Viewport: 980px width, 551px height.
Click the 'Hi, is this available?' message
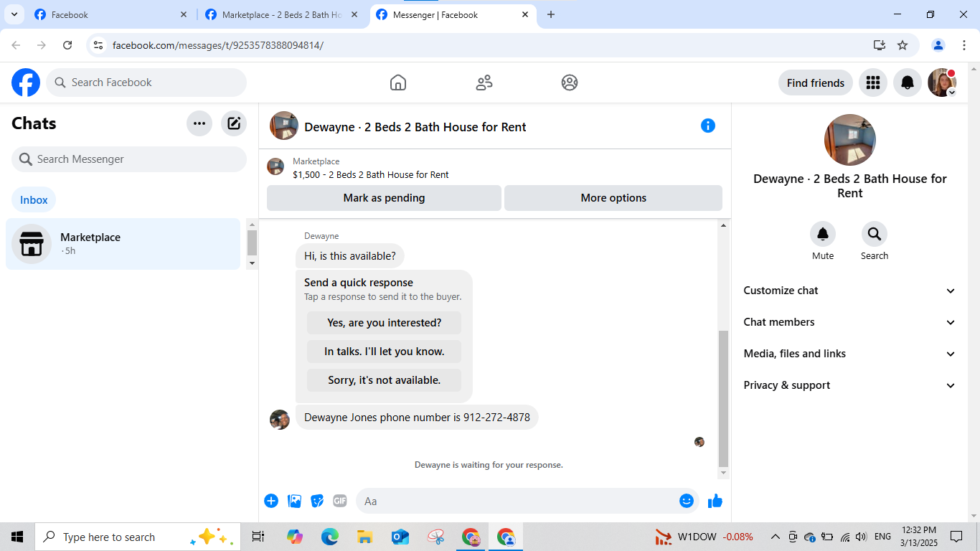click(350, 256)
